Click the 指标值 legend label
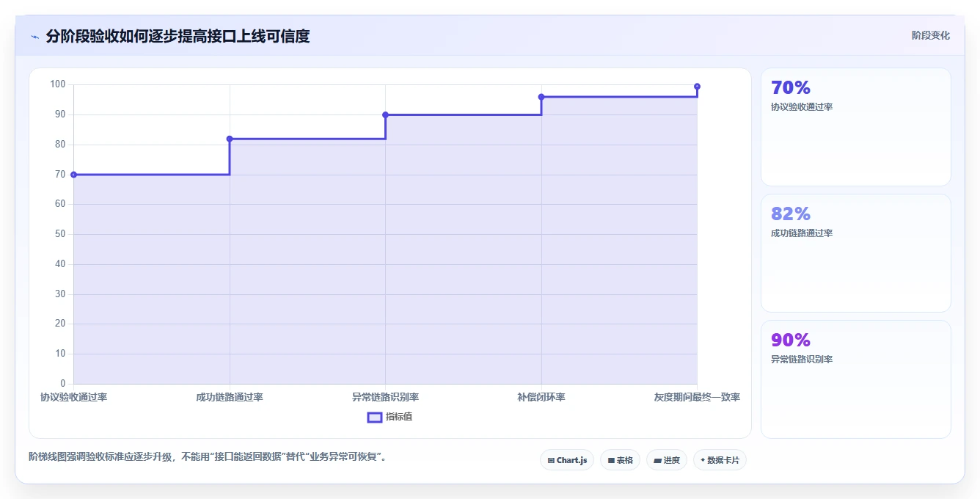Viewport: 980px width, 499px height. click(x=399, y=417)
